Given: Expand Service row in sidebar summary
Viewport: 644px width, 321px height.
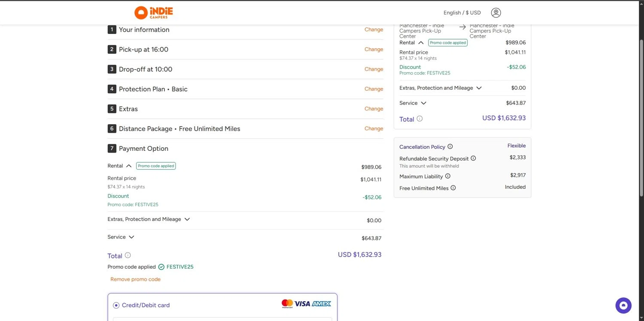Looking at the screenshot, I should [423, 103].
